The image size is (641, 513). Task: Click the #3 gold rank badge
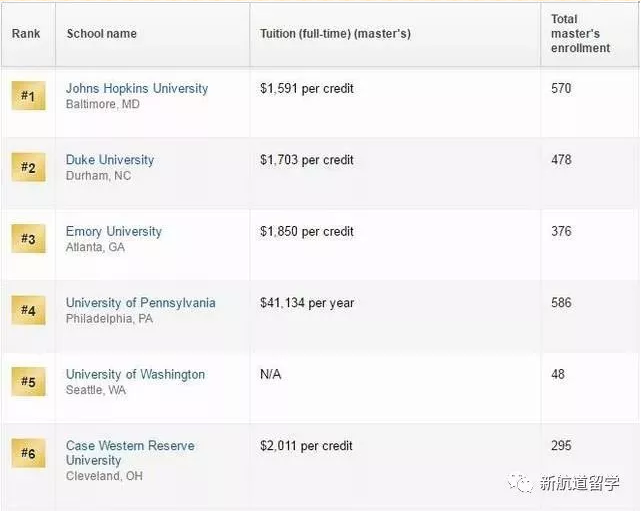pyautogui.click(x=28, y=239)
